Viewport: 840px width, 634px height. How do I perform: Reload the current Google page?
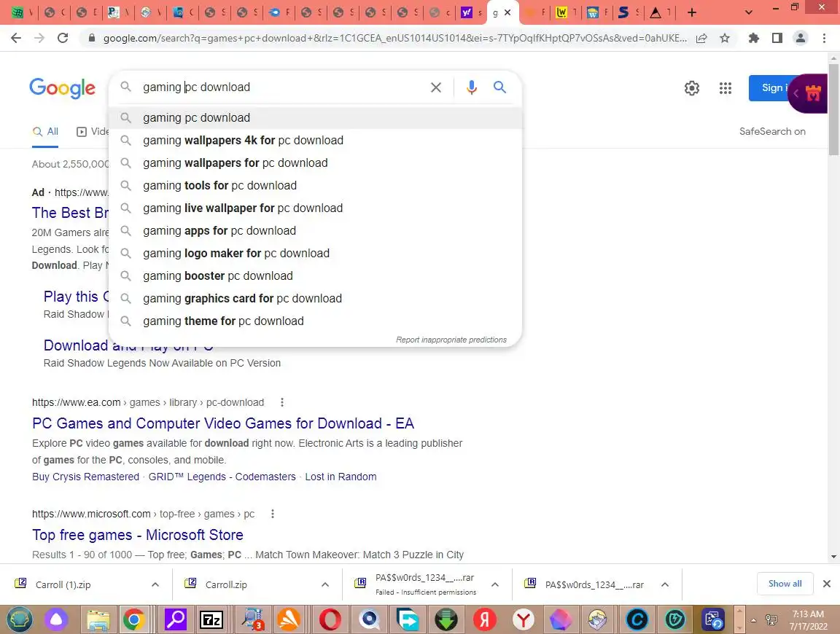click(63, 38)
